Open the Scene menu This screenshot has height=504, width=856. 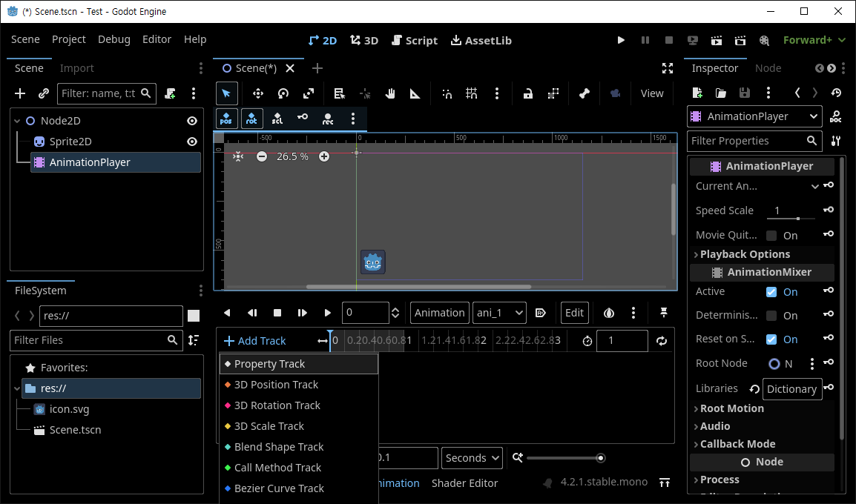pyautogui.click(x=25, y=39)
